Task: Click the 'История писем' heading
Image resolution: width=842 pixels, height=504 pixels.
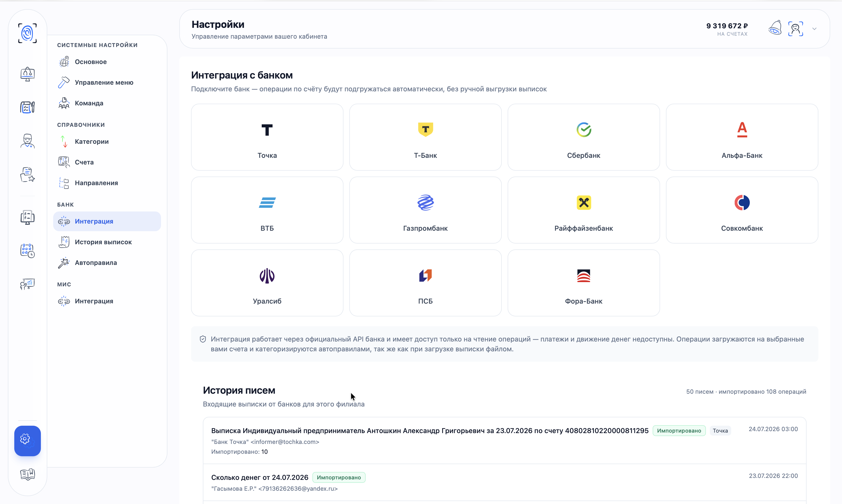Action: (239, 390)
